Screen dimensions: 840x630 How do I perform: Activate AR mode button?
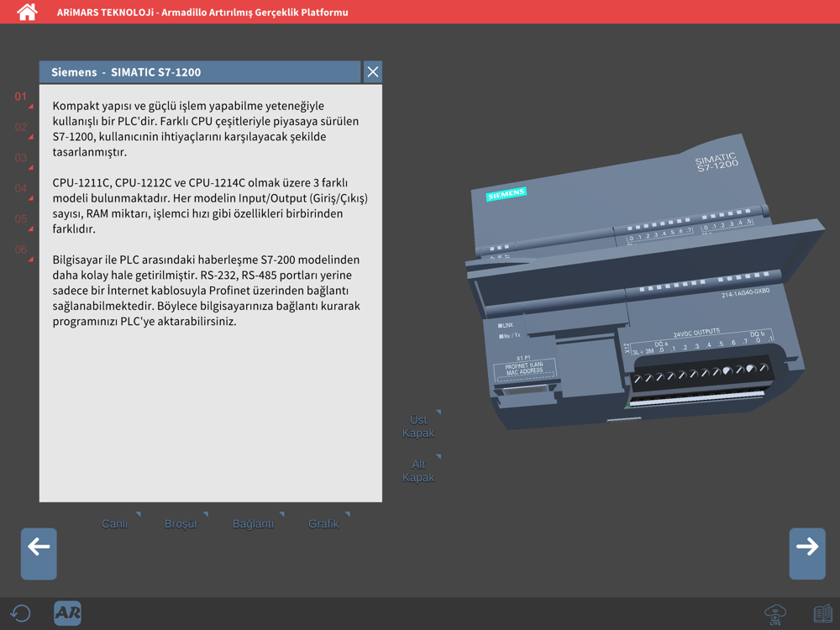(67, 613)
